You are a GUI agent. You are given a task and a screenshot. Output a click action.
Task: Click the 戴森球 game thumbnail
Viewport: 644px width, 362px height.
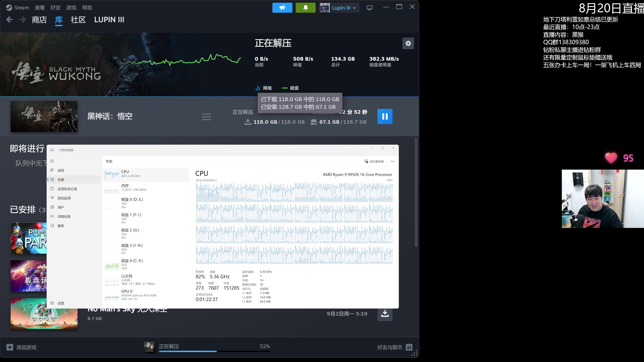tap(29, 276)
